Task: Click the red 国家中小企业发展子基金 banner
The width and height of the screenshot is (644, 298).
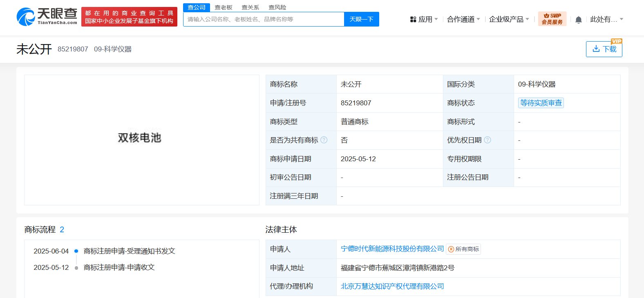Action: tap(129, 17)
